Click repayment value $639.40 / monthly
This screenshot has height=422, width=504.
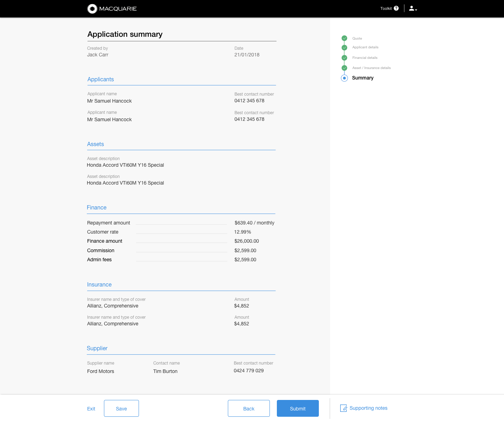click(x=254, y=223)
